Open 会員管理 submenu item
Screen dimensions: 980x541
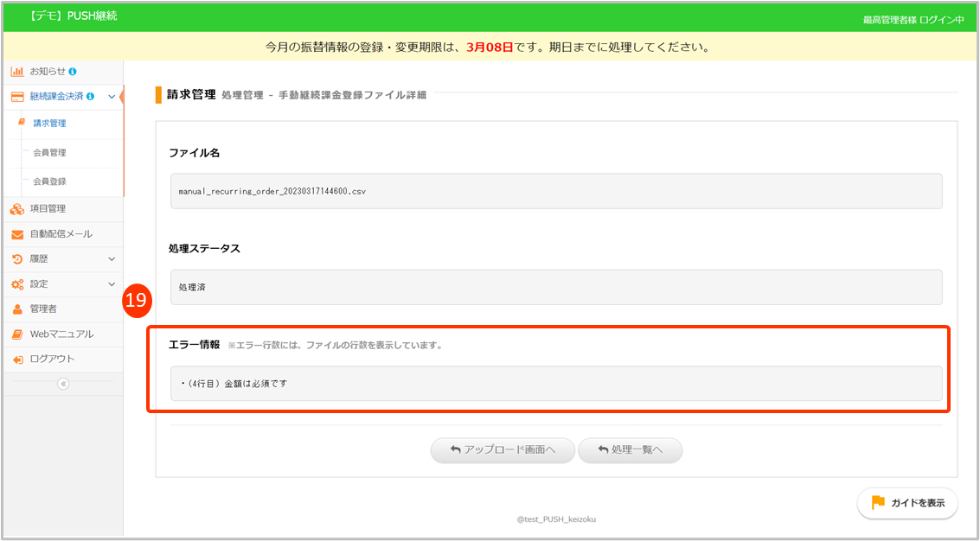click(x=49, y=153)
